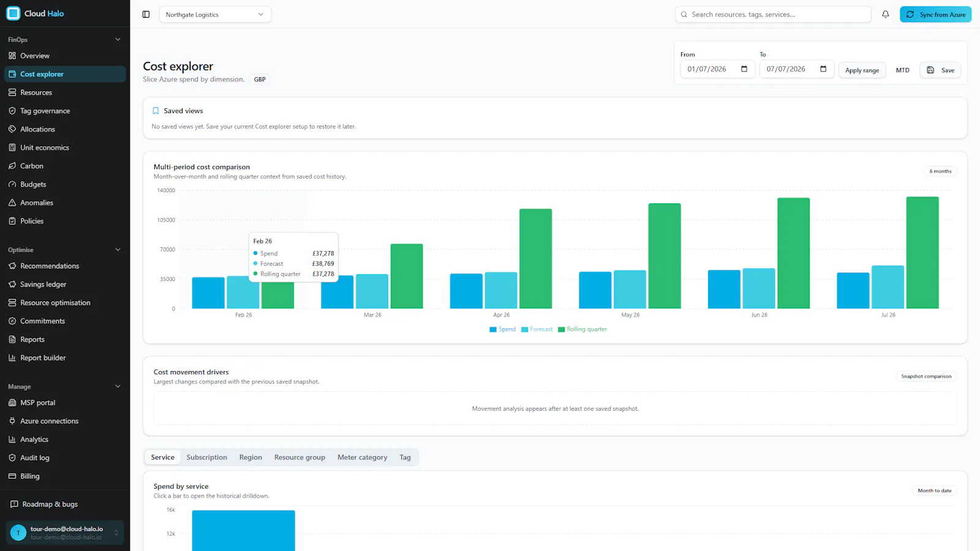
Task: Click the notifications bell icon
Action: 885,14
